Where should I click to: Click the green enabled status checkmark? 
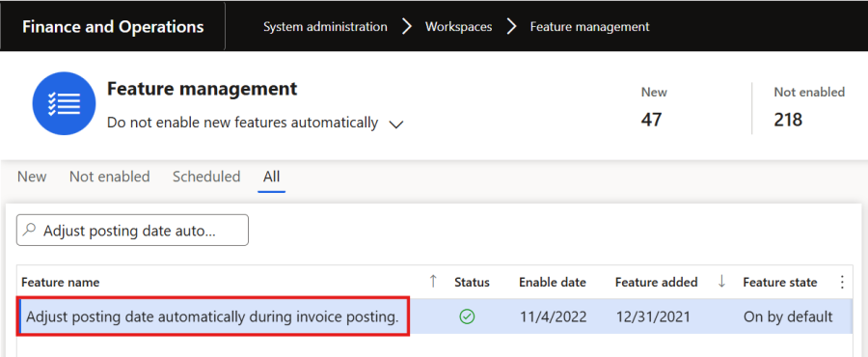tap(467, 316)
